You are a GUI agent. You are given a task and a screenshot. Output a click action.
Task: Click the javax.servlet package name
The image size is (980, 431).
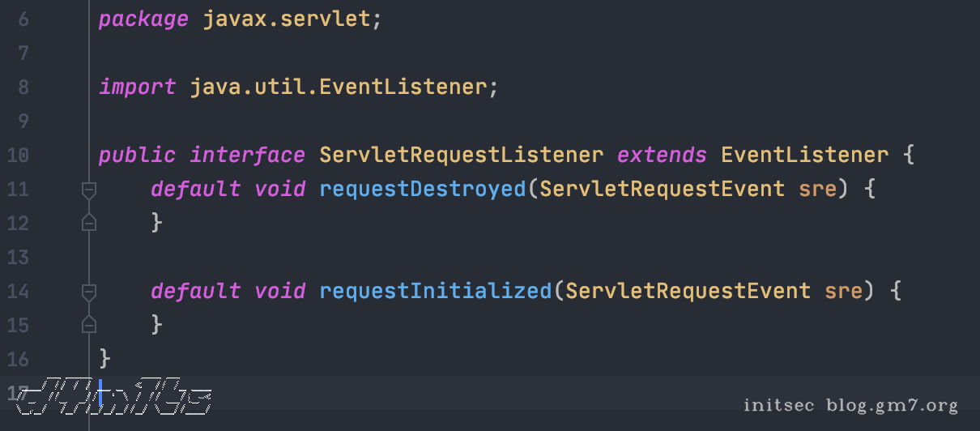[286, 19]
